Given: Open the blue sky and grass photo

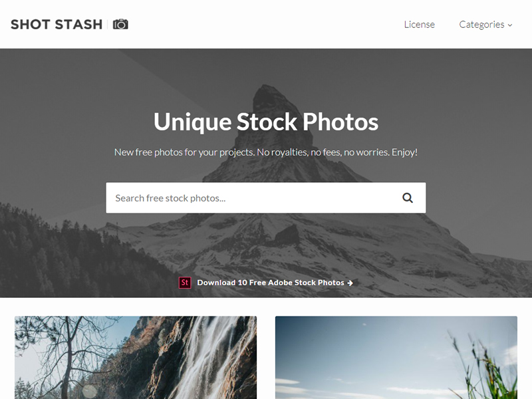Looking at the screenshot, I should [x=396, y=358].
